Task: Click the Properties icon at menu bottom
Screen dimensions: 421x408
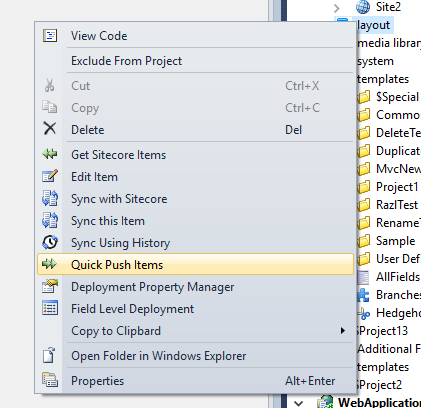Action: [50, 380]
